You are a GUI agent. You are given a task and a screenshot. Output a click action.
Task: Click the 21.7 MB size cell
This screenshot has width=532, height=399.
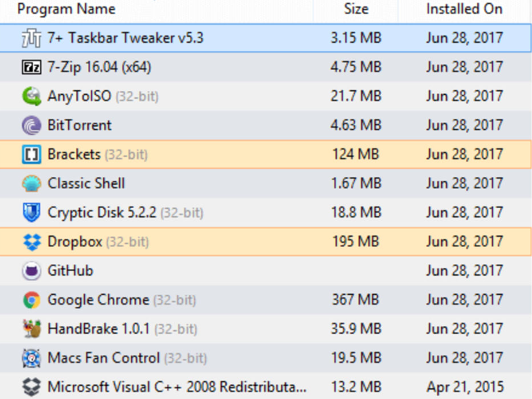pyautogui.click(x=356, y=96)
